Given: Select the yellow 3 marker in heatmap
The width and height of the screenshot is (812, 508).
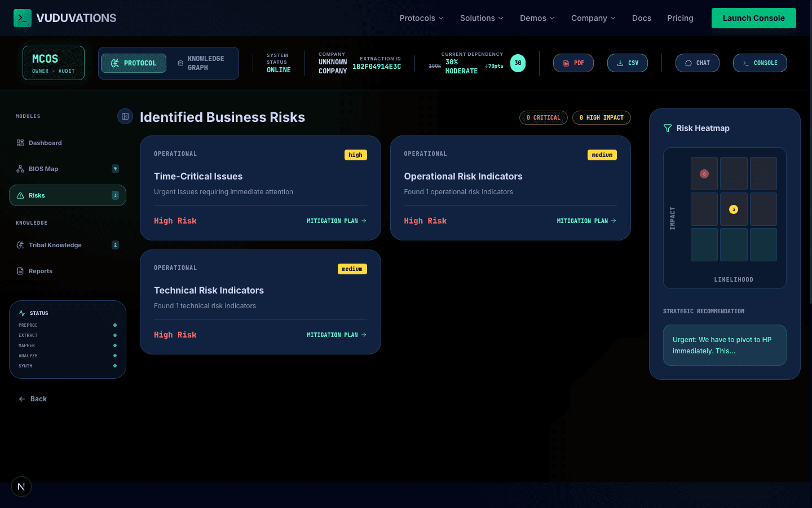Looking at the screenshot, I should pyautogui.click(x=734, y=209).
